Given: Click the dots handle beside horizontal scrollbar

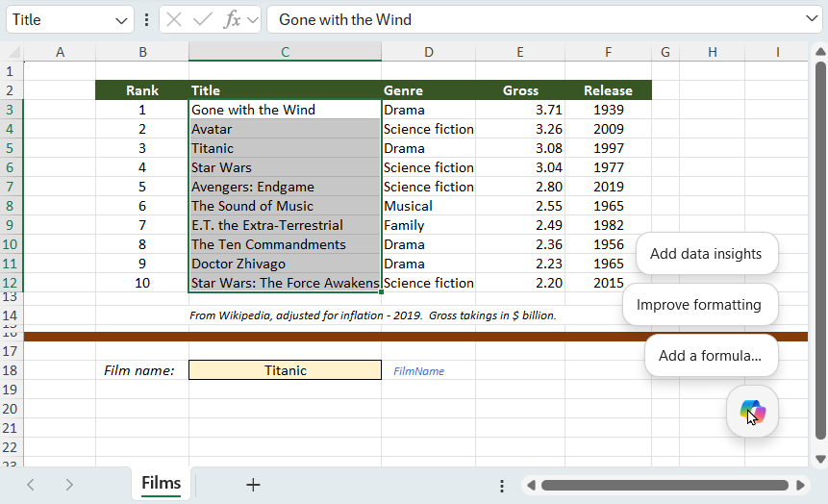Looking at the screenshot, I should tap(502, 486).
